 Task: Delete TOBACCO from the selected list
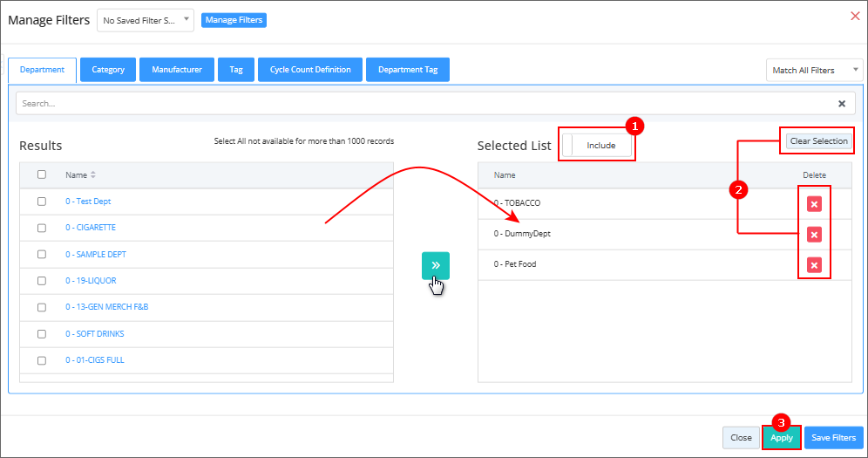tap(814, 204)
